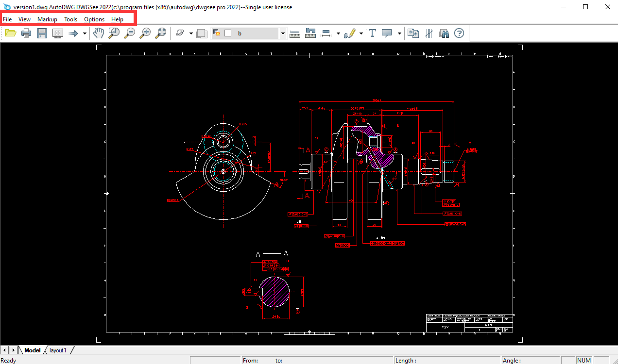
Task: Select the Text markup tool
Action: pos(373,33)
